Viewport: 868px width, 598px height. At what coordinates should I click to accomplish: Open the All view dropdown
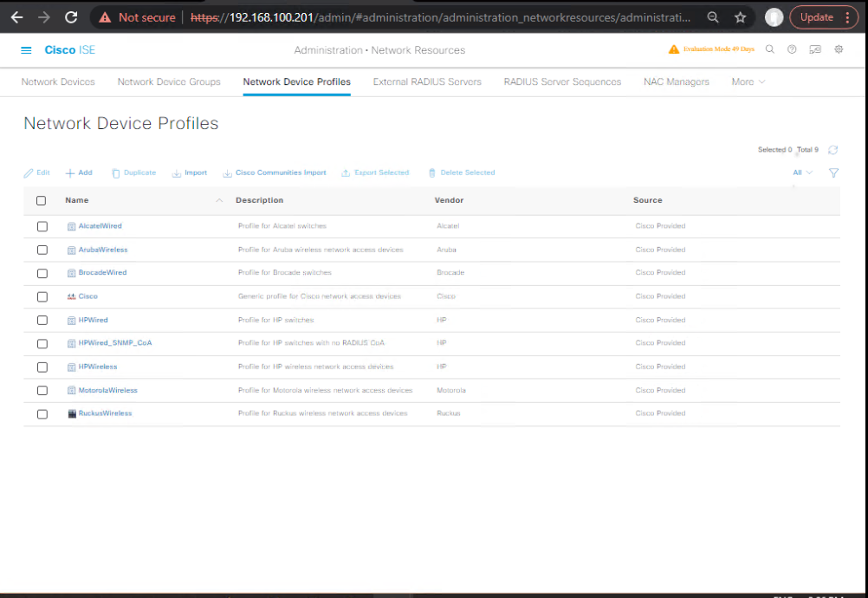[803, 172]
